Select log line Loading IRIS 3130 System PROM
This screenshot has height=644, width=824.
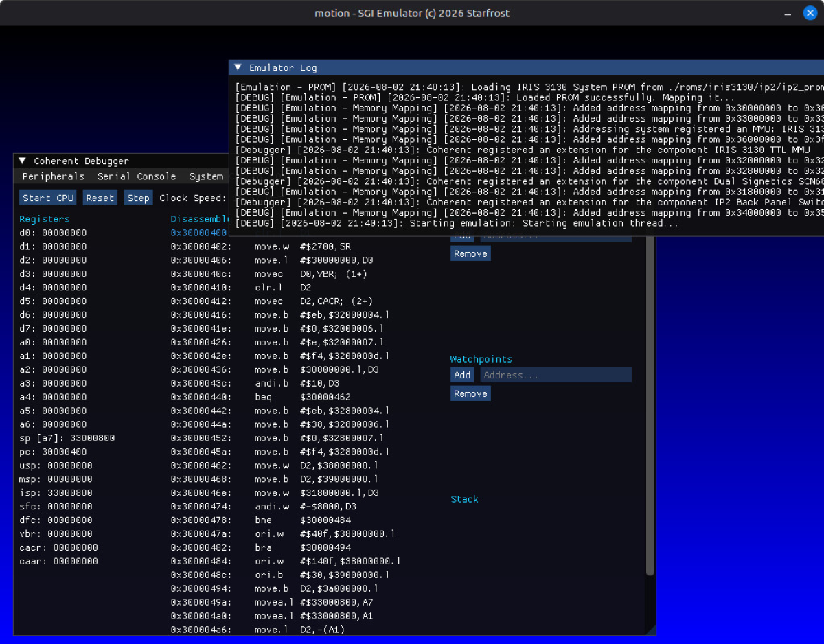point(529,87)
